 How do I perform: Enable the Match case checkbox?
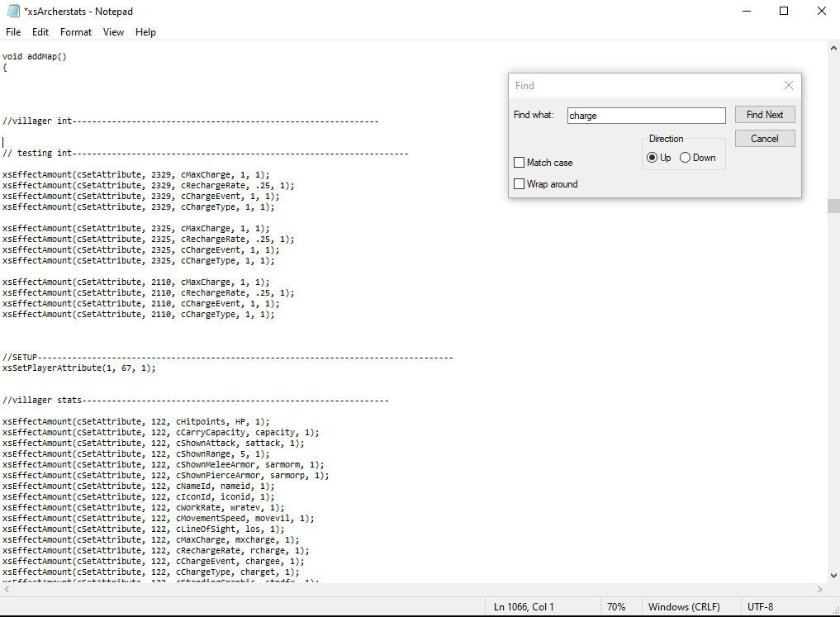(520, 163)
